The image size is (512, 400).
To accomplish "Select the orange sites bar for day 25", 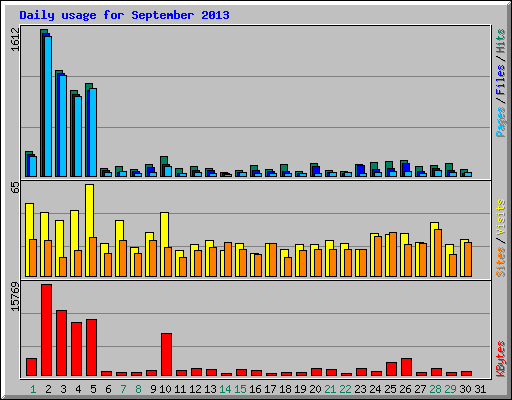I will pos(393,255).
